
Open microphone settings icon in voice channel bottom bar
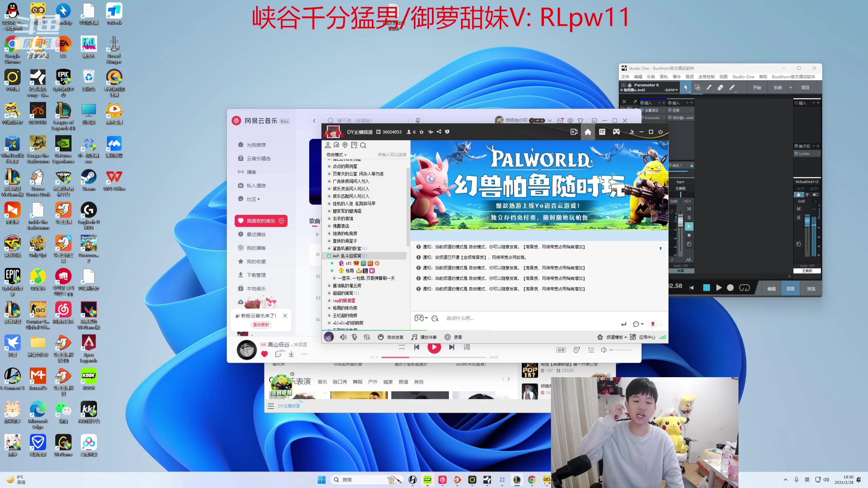pos(354,337)
